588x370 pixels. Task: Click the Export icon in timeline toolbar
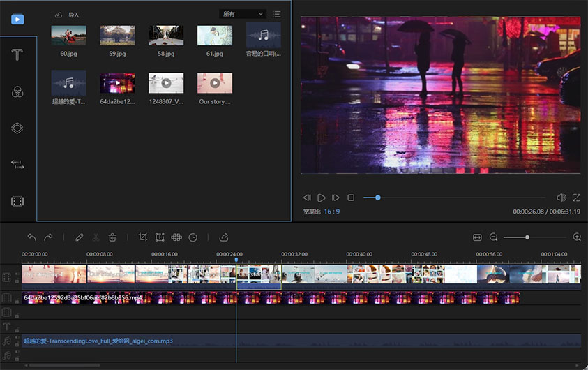click(224, 237)
